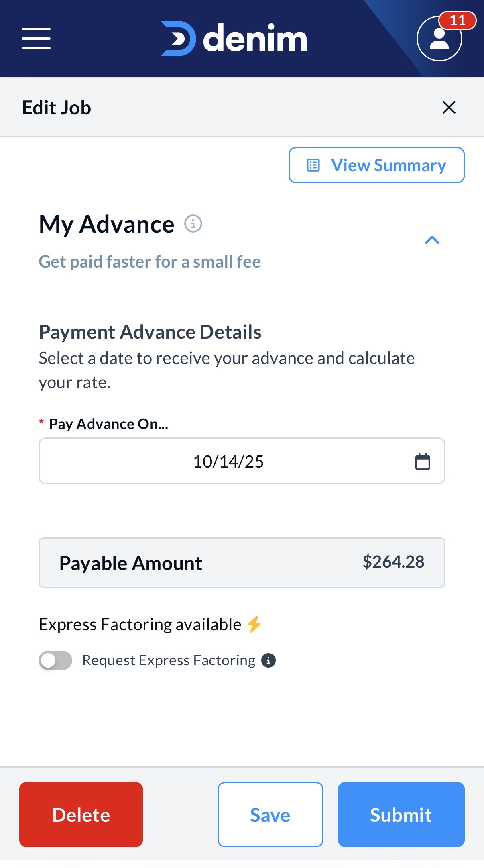Click the Denim logo
Viewport: 484px width, 868px height.
(234, 39)
